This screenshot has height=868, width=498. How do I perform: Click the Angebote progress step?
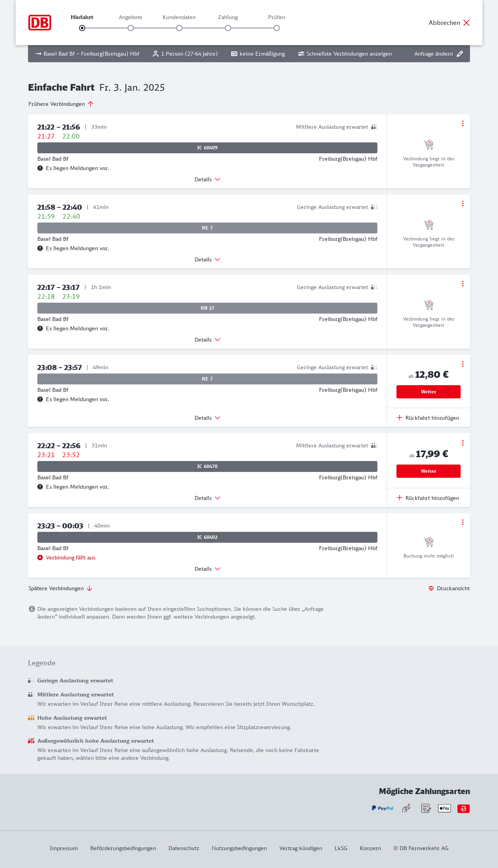tap(131, 28)
